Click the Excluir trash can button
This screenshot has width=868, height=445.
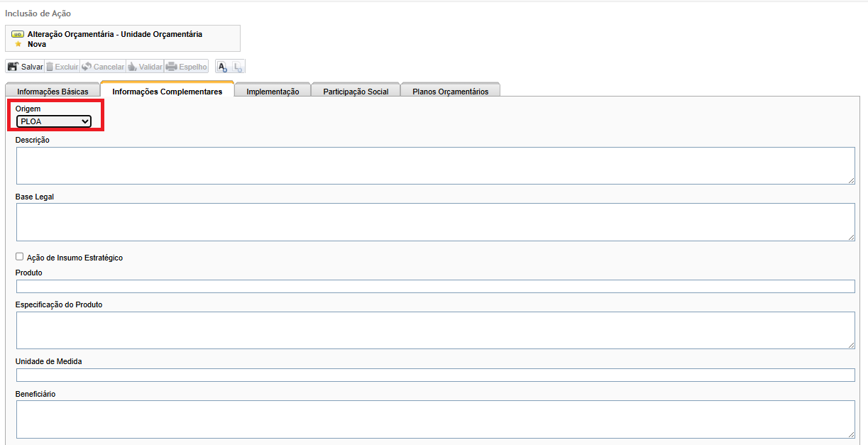coord(62,67)
